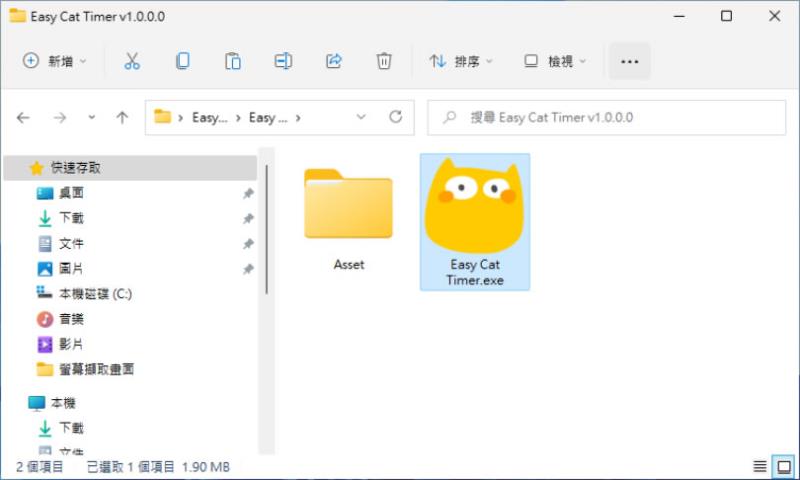Click the Share icon in toolbar
Viewport: 800px width, 480px height.
tap(334, 61)
